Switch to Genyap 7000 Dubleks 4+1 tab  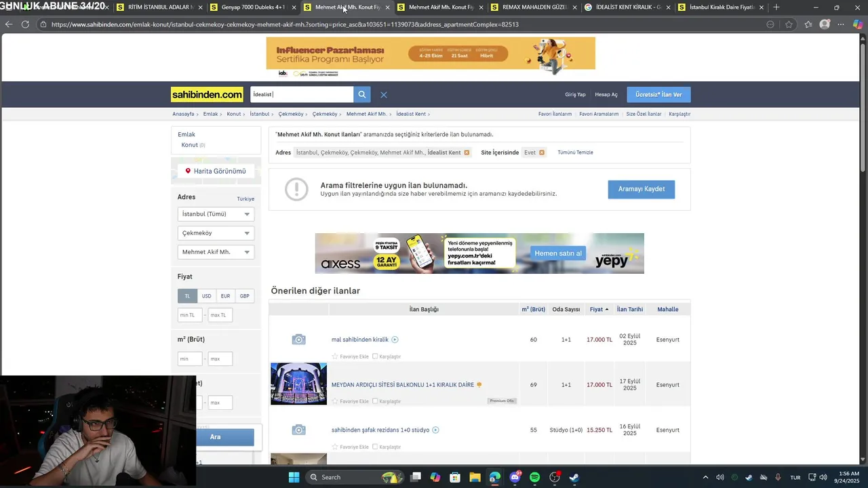coord(253,7)
